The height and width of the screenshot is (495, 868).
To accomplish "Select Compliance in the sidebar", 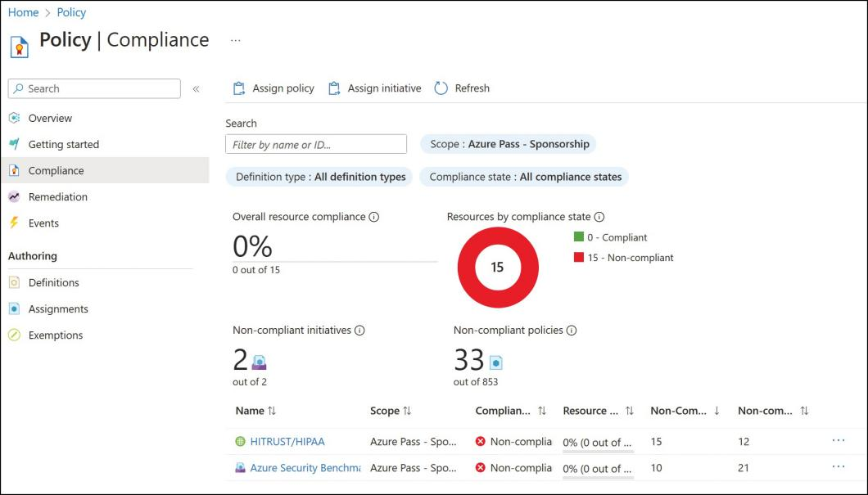I will pos(105,170).
